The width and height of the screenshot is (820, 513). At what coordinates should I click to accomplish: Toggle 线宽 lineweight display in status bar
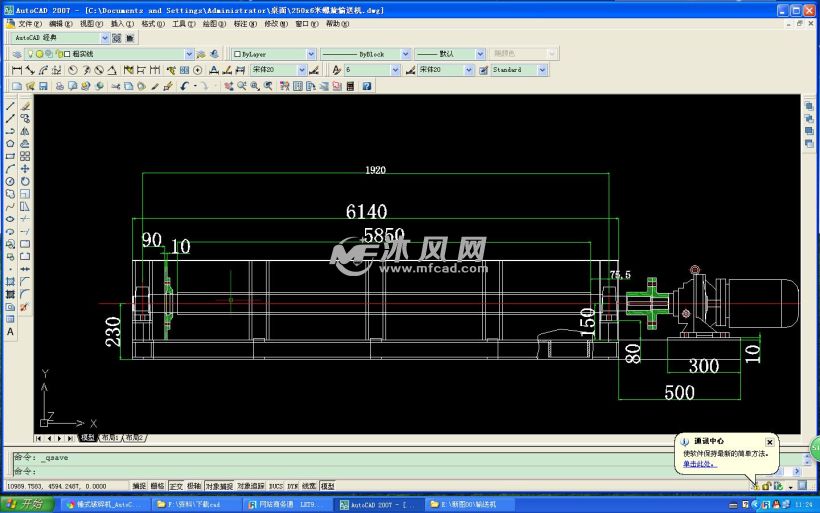click(309, 486)
